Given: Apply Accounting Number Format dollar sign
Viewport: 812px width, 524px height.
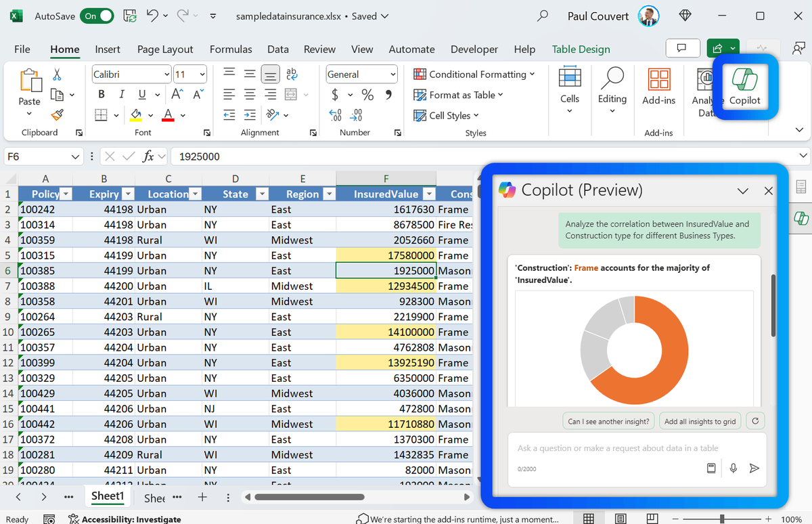Looking at the screenshot, I should pyautogui.click(x=334, y=95).
